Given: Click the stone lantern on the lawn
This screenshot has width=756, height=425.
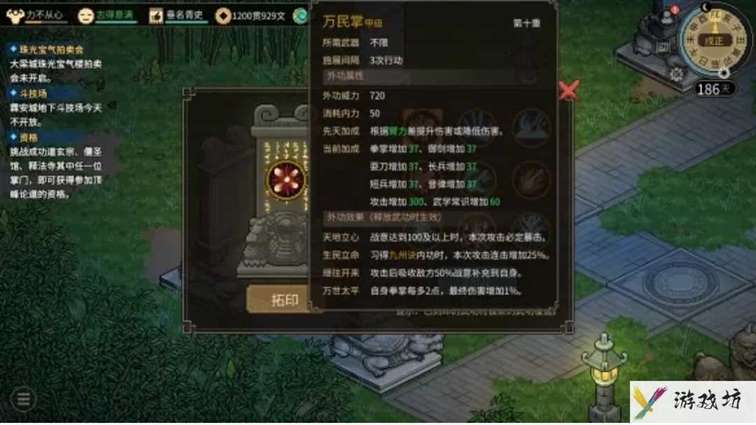Looking at the screenshot, I should pyautogui.click(x=604, y=374).
